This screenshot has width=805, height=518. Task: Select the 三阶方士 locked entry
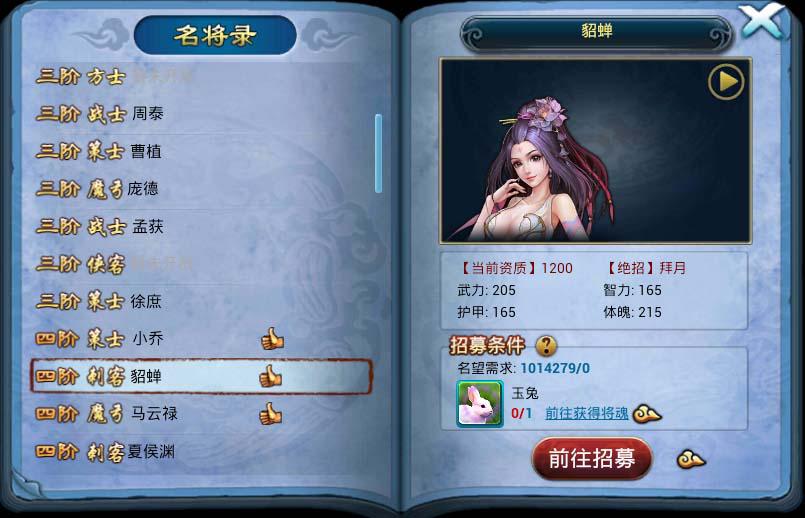click(x=203, y=76)
